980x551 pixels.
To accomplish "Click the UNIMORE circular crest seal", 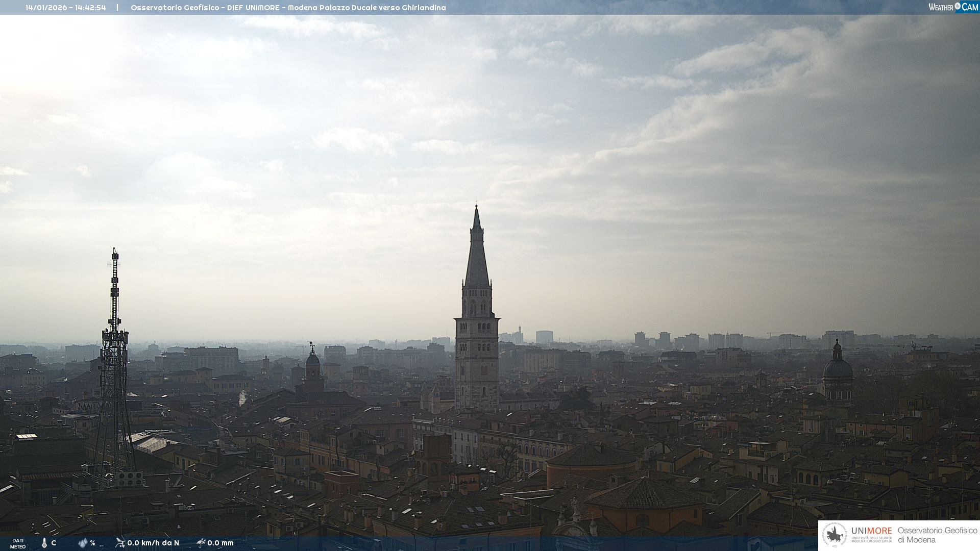I will pos(835,535).
